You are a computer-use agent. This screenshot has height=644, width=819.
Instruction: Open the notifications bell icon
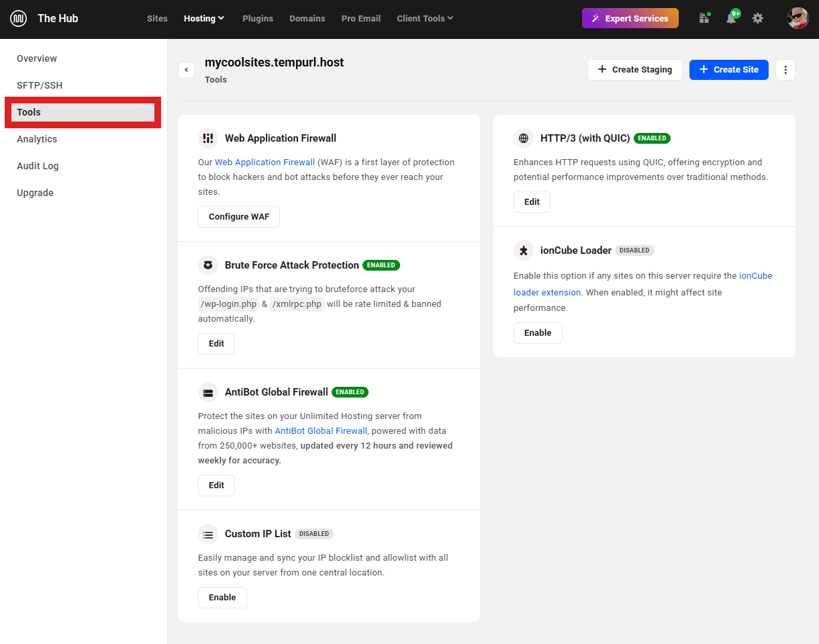click(731, 18)
